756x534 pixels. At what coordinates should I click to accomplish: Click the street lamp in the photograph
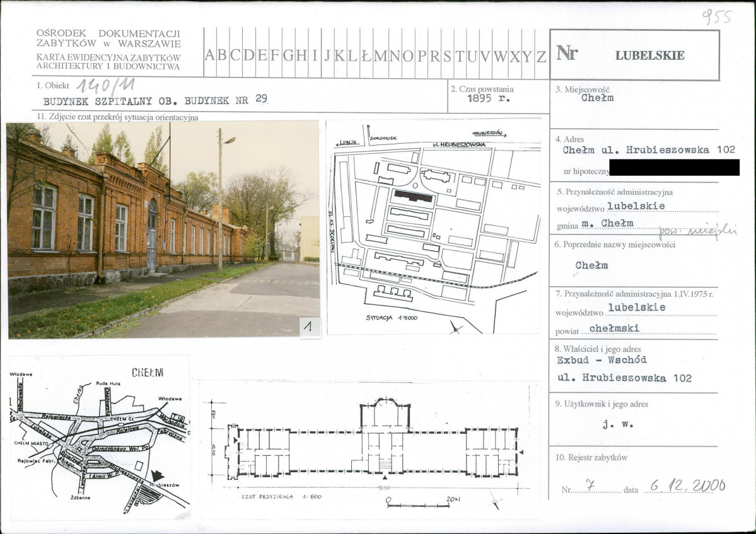[x=221, y=195]
